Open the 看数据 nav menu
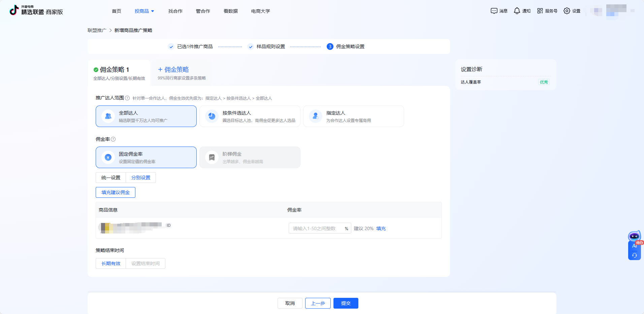 coord(230,11)
